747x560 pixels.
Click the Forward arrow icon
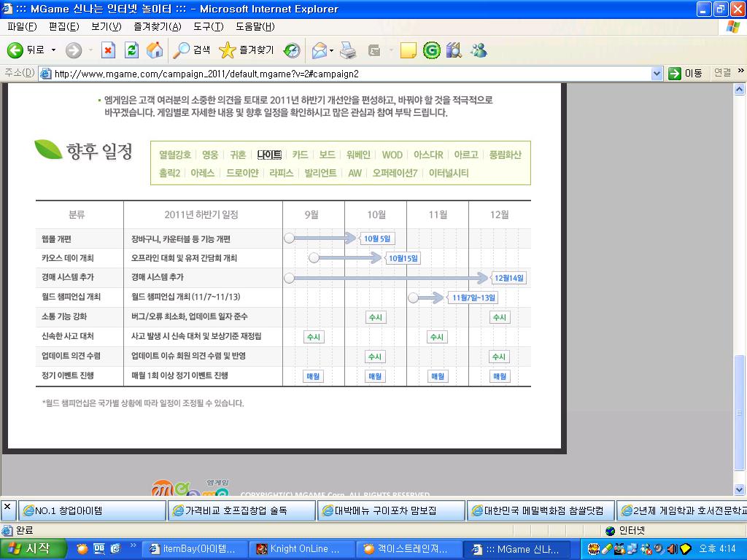coord(74,50)
